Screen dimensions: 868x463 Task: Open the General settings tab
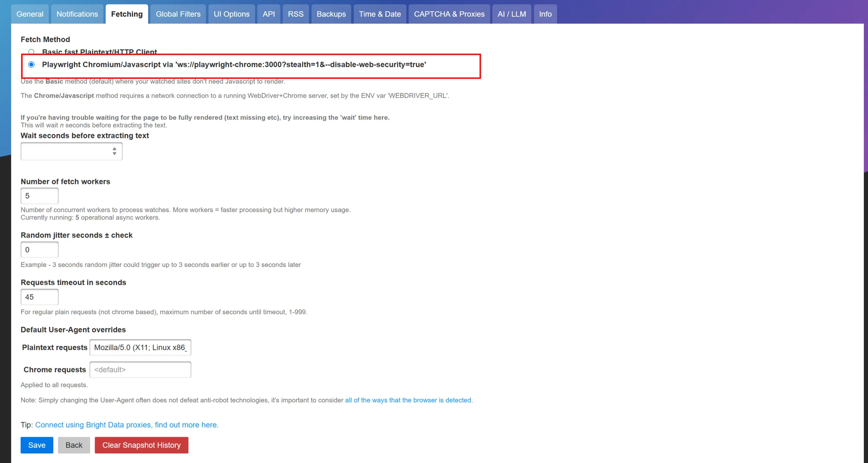[30, 14]
